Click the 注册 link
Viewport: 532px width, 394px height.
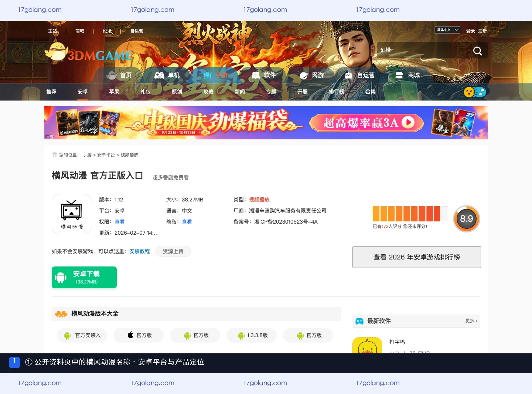point(482,31)
